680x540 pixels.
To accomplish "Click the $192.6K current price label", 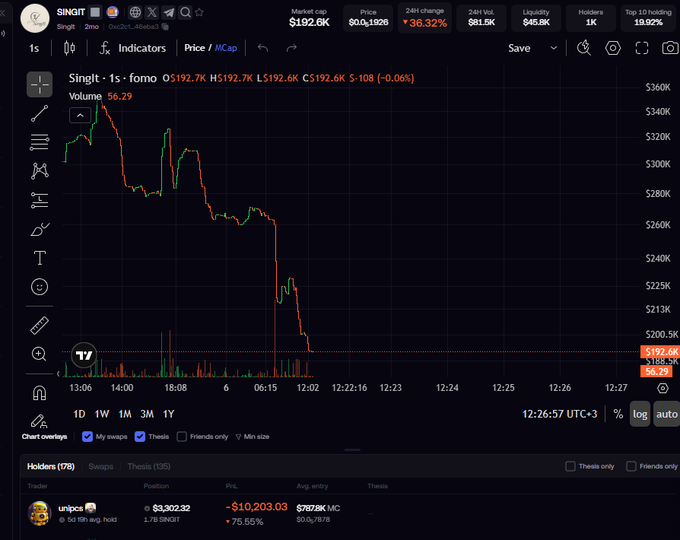I will [660, 352].
